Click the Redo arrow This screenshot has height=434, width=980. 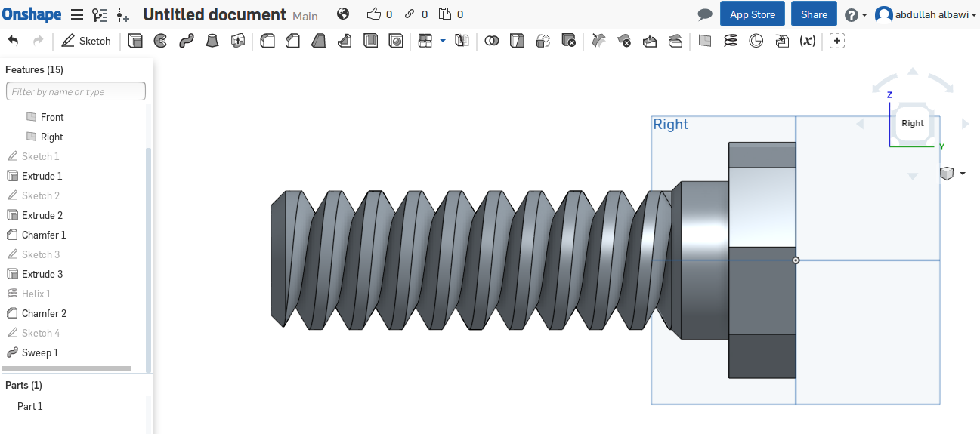[x=38, y=41]
